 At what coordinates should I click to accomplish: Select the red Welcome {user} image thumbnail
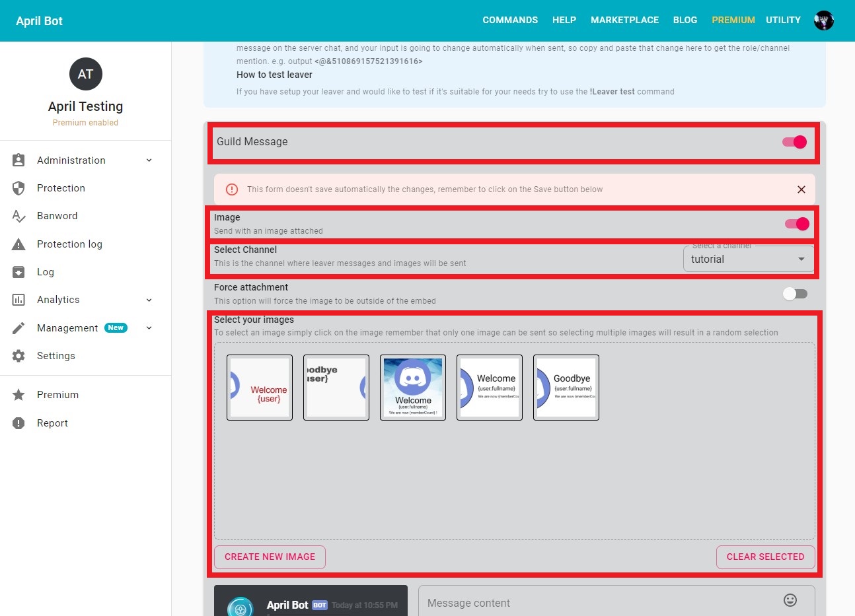(x=260, y=388)
